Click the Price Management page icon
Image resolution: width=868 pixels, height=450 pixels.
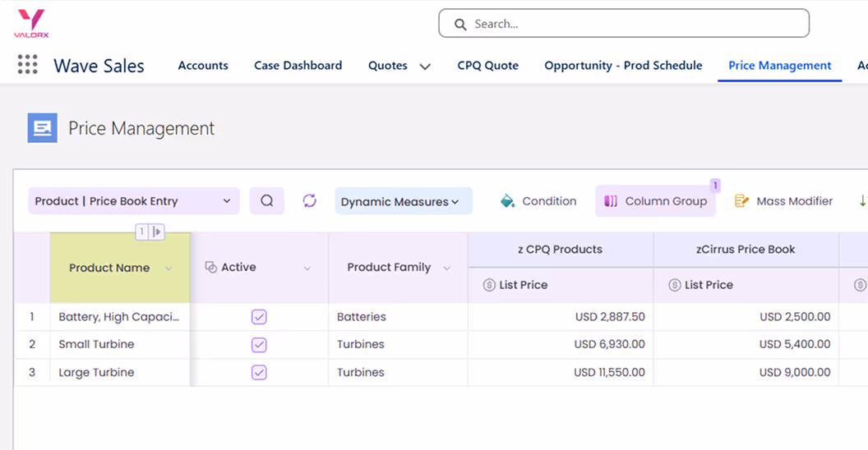tap(43, 128)
